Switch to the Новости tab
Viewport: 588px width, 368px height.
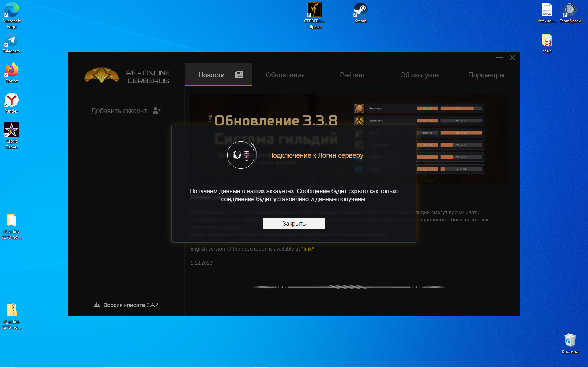[x=218, y=75]
